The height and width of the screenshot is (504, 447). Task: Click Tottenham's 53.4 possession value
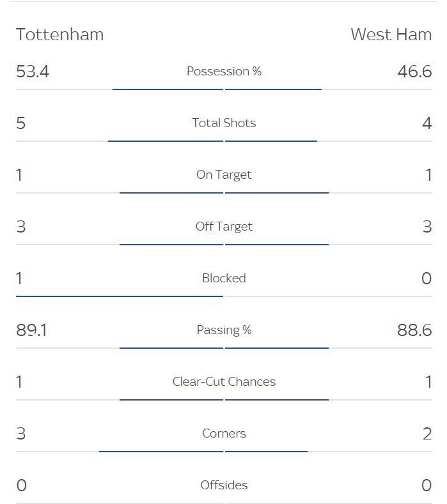click(33, 72)
